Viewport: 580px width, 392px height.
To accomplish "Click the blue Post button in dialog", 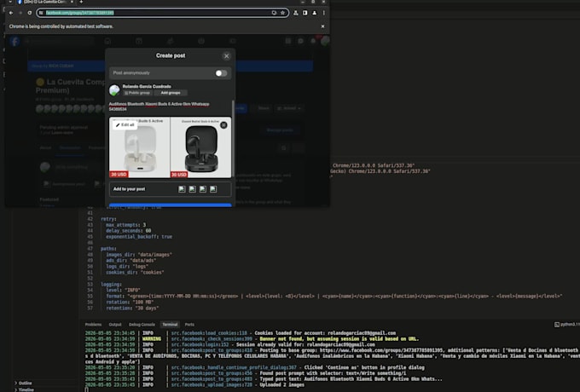I will 170,205.
